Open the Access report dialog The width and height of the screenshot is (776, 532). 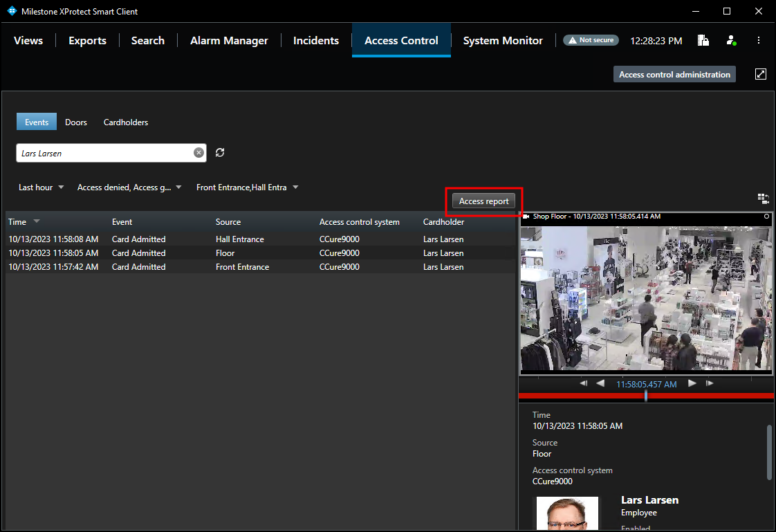[x=483, y=201]
